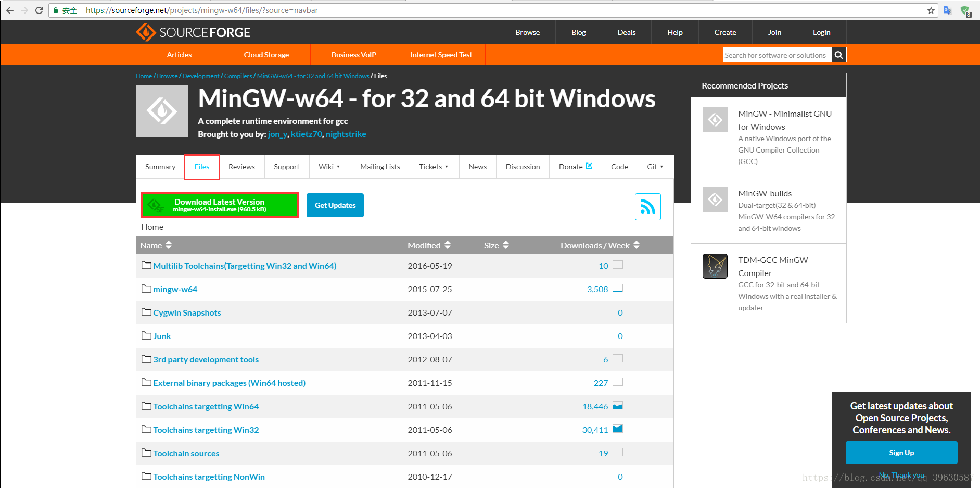
Task: Click Download Latest Version button
Action: click(220, 205)
